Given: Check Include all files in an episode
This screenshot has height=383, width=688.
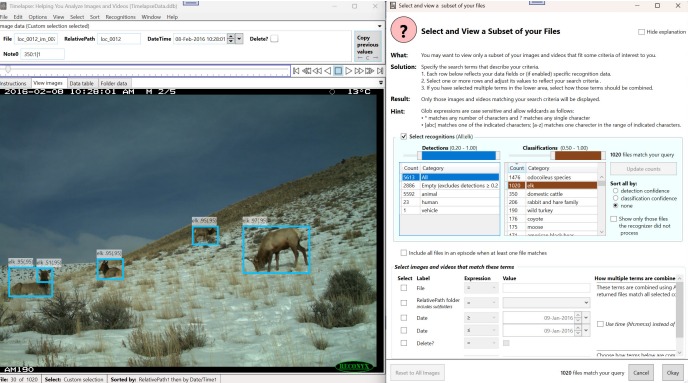Looking at the screenshot, I should [404, 253].
